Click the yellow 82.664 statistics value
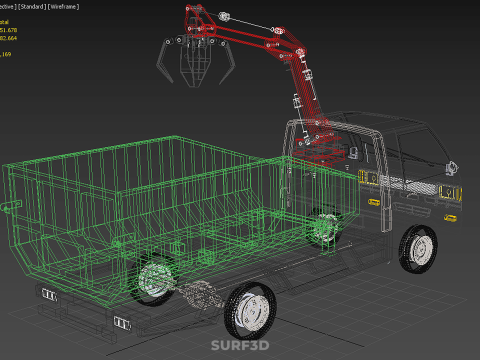Screen dimensions: 480x360 pos(8,38)
